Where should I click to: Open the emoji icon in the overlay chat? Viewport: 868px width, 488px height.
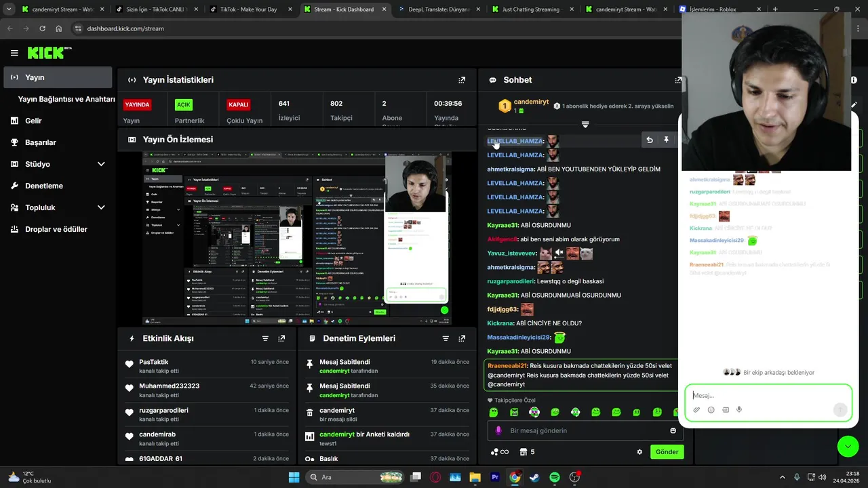(x=711, y=410)
